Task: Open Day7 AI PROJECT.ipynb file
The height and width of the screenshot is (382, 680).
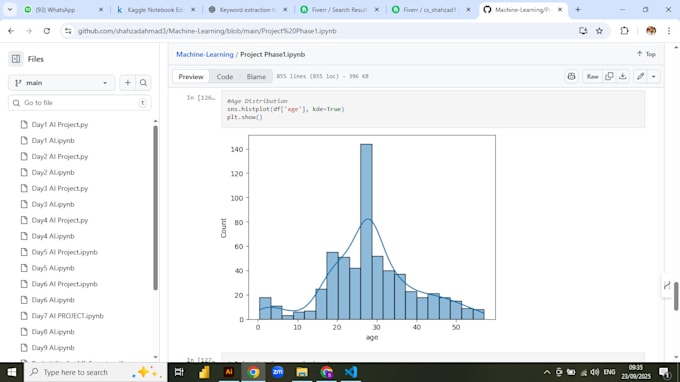Action: [x=67, y=316]
